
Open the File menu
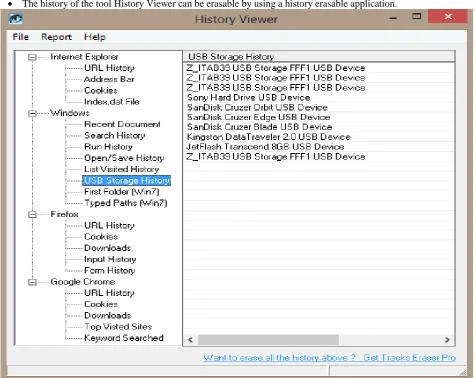pyautogui.click(x=21, y=37)
